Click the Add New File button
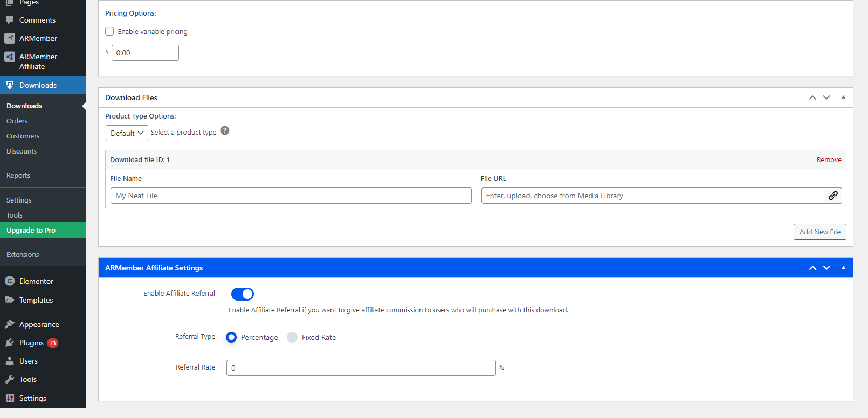 819,232
